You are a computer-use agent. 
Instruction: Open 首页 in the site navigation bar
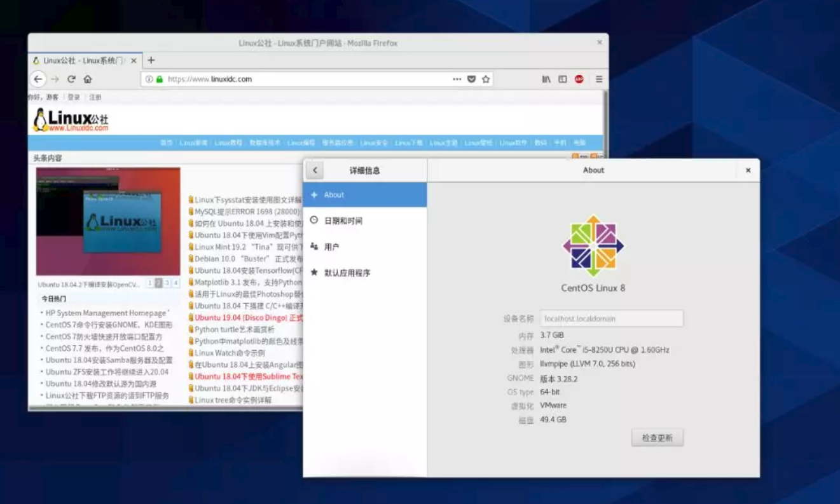coord(166,143)
